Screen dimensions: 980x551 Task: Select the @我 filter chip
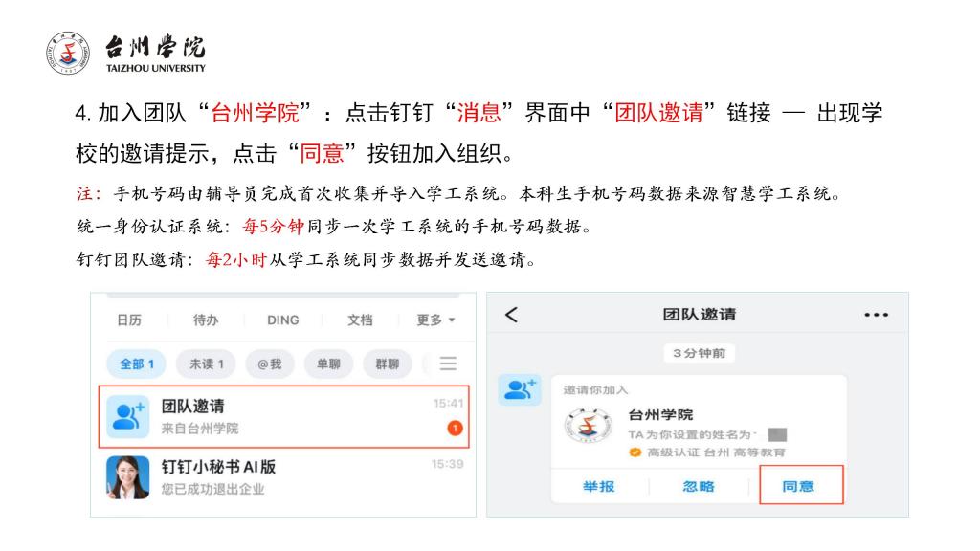269,364
